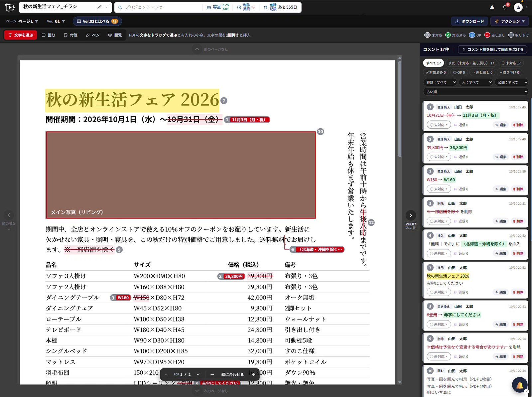Click 幅に合わせる fit width button
Viewport: 532px width, 397px height.
(232, 374)
